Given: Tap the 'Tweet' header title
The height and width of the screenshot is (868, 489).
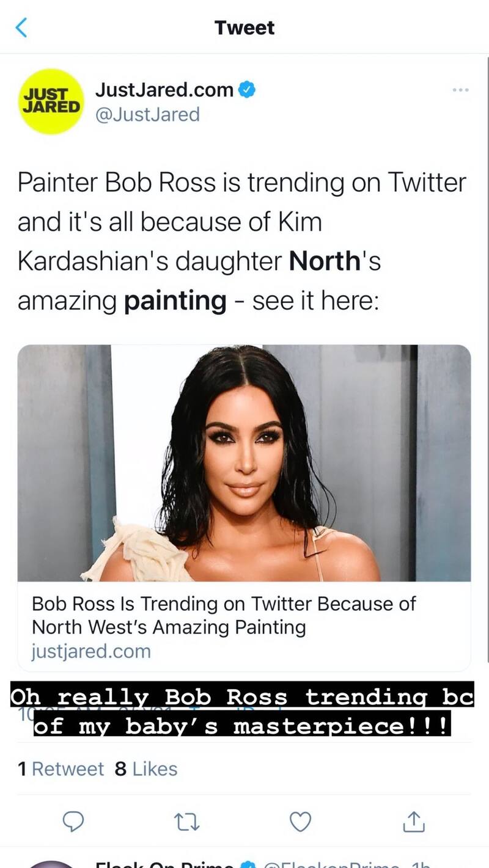Looking at the screenshot, I should click(244, 27).
